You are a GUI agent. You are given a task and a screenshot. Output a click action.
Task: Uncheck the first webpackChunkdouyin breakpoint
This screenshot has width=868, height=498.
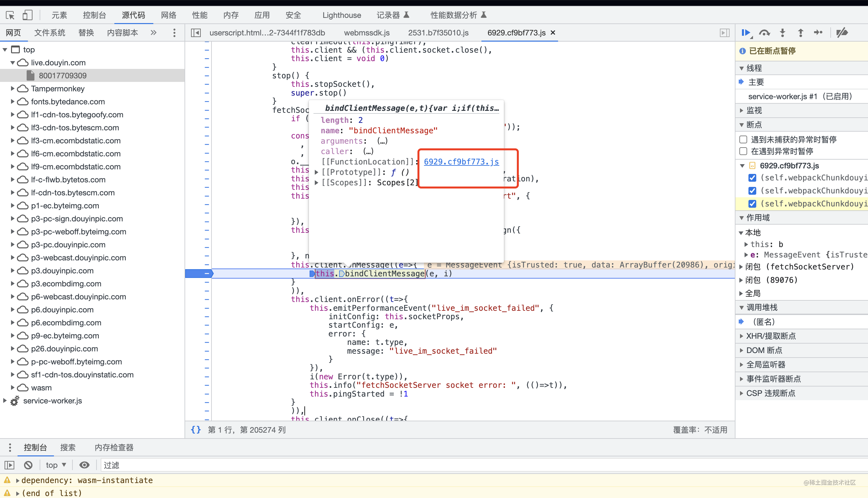[x=752, y=178]
